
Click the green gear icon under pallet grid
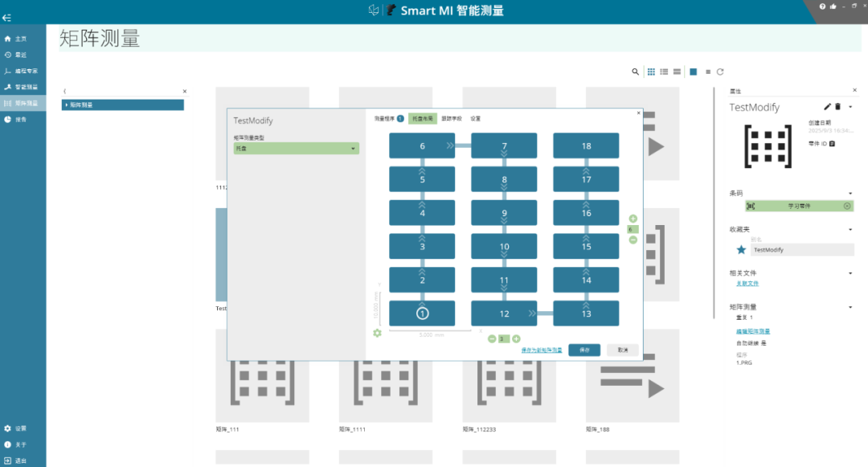point(377,333)
